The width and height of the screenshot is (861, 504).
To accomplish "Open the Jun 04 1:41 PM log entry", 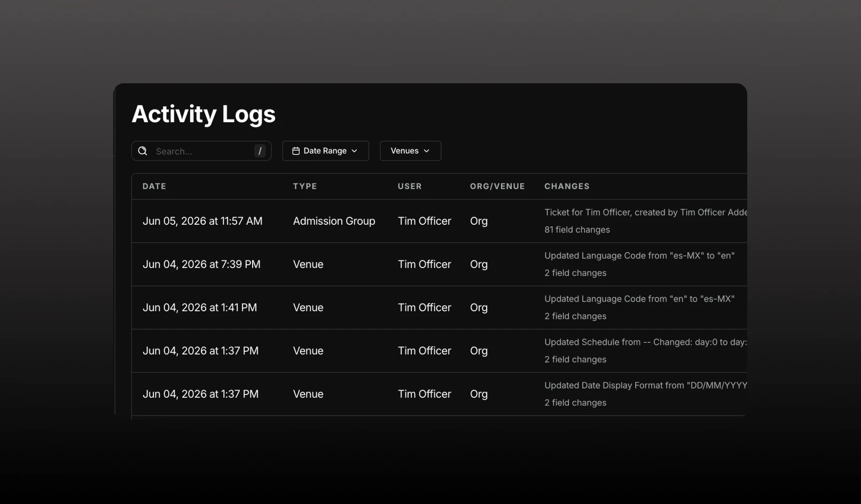I will pyautogui.click(x=439, y=308).
